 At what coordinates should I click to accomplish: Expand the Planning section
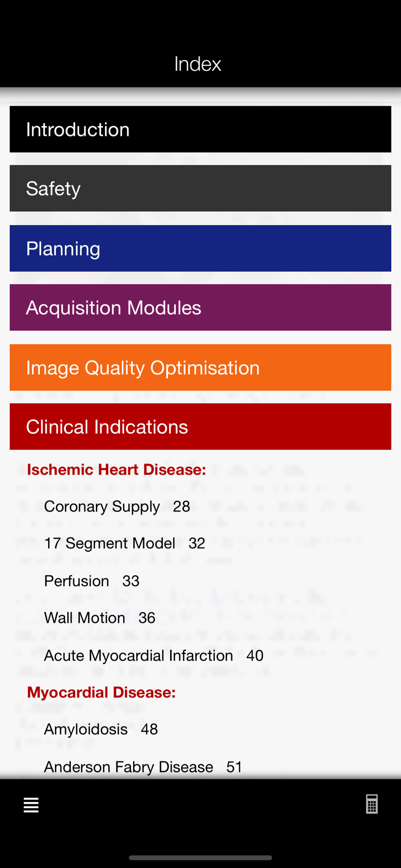point(200,248)
